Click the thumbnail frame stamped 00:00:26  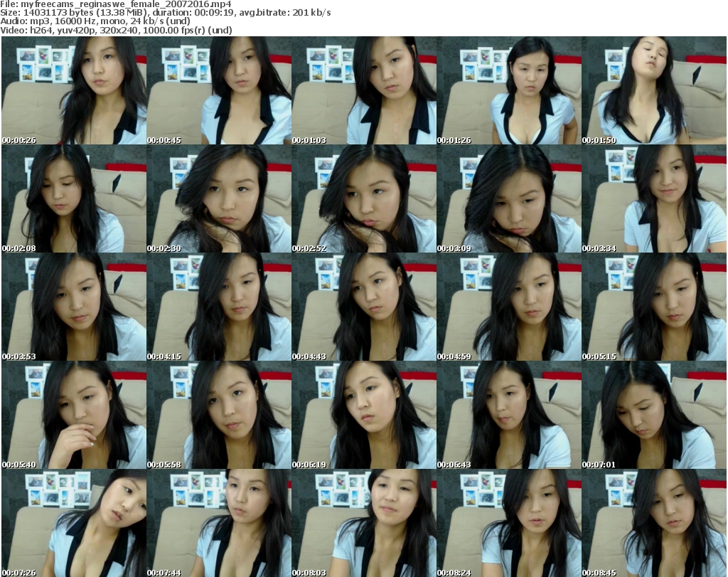click(74, 90)
